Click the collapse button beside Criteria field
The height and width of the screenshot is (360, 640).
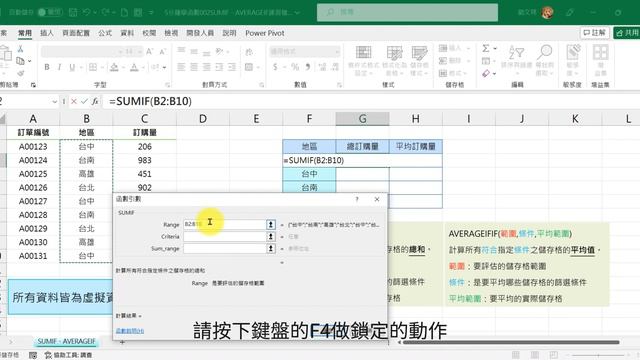point(271,236)
